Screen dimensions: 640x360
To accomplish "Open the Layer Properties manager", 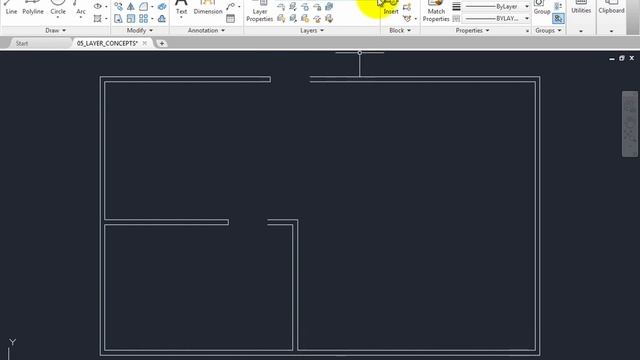I will [x=260, y=11].
